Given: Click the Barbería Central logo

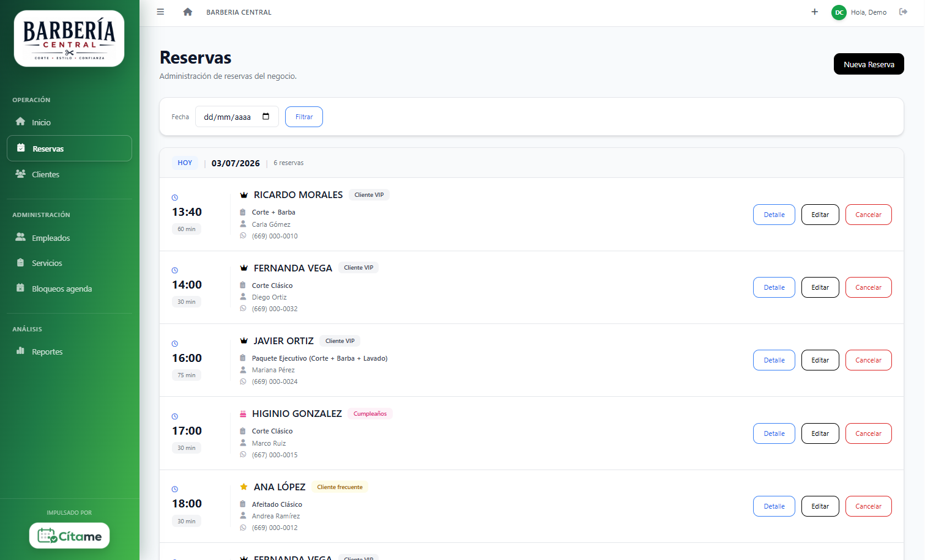Looking at the screenshot, I should [x=69, y=39].
